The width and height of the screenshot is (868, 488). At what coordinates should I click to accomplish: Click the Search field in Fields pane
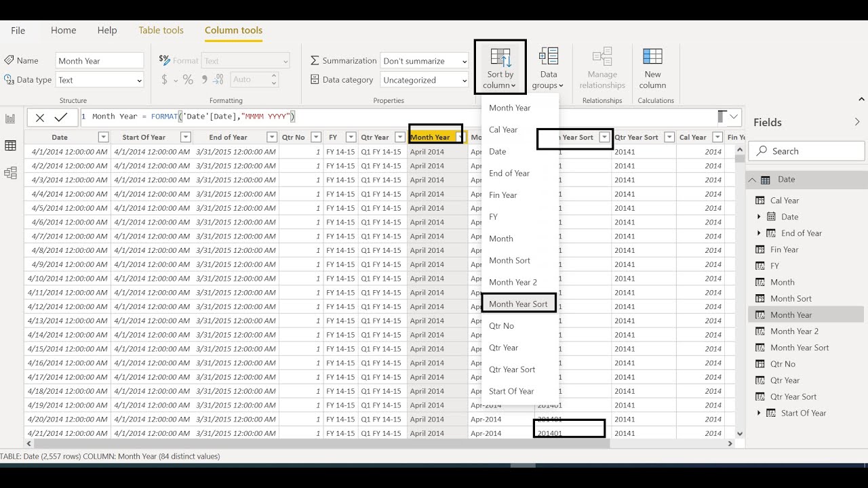806,151
